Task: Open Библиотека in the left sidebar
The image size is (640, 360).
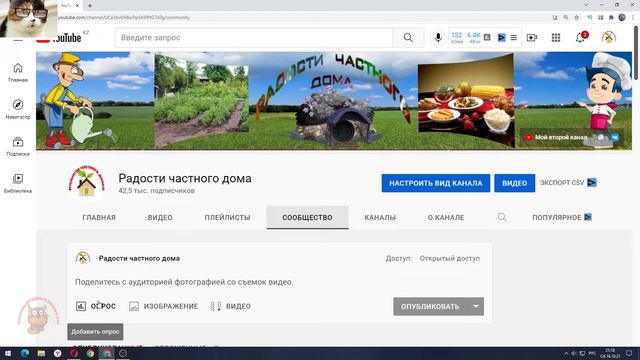Action: pyautogui.click(x=18, y=183)
